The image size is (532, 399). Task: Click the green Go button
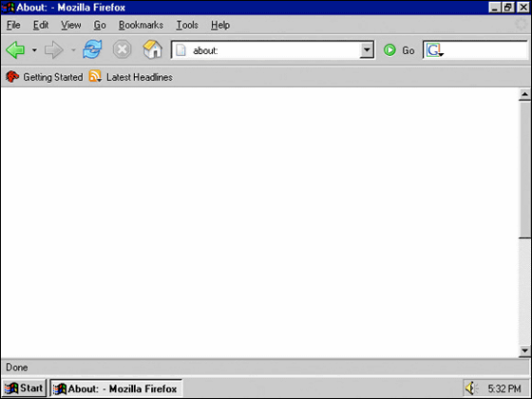pos(399,50)
